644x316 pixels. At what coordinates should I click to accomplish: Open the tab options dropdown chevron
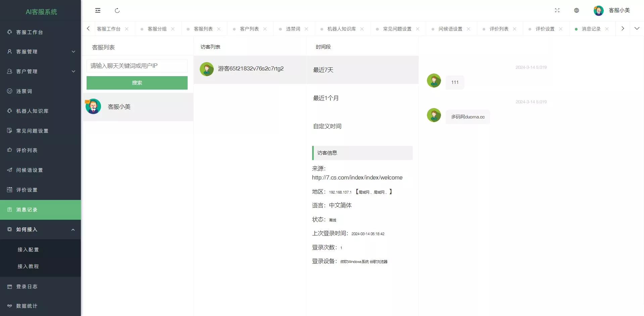(x=637, y=29)
